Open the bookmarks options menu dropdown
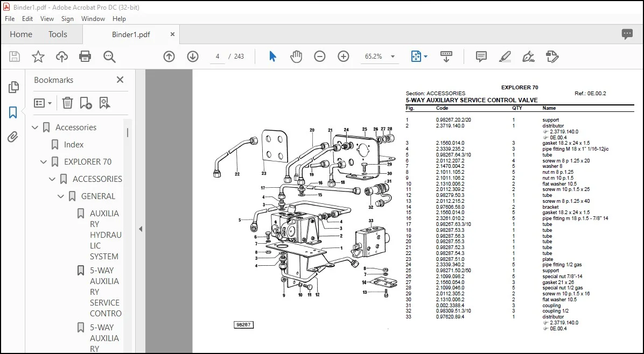 coord(43,103)
